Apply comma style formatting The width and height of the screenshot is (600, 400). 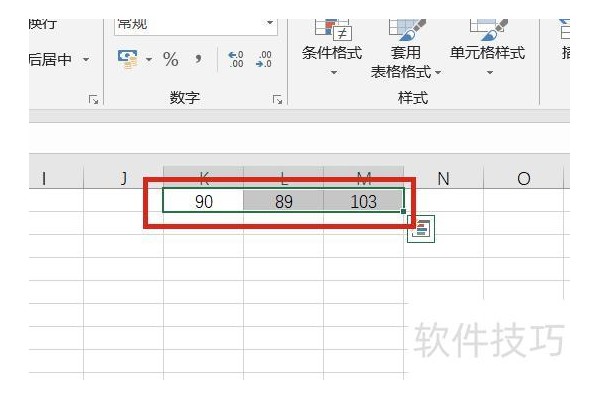pyautogui.click(x=198, y=59)
